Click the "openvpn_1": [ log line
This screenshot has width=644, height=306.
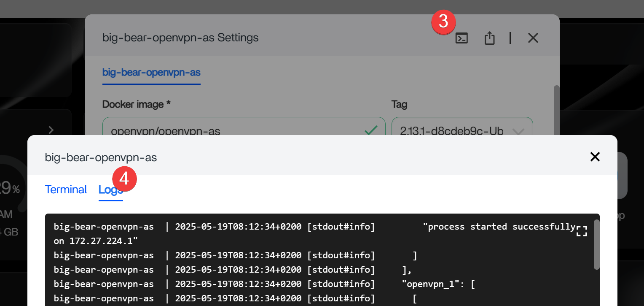265,284
